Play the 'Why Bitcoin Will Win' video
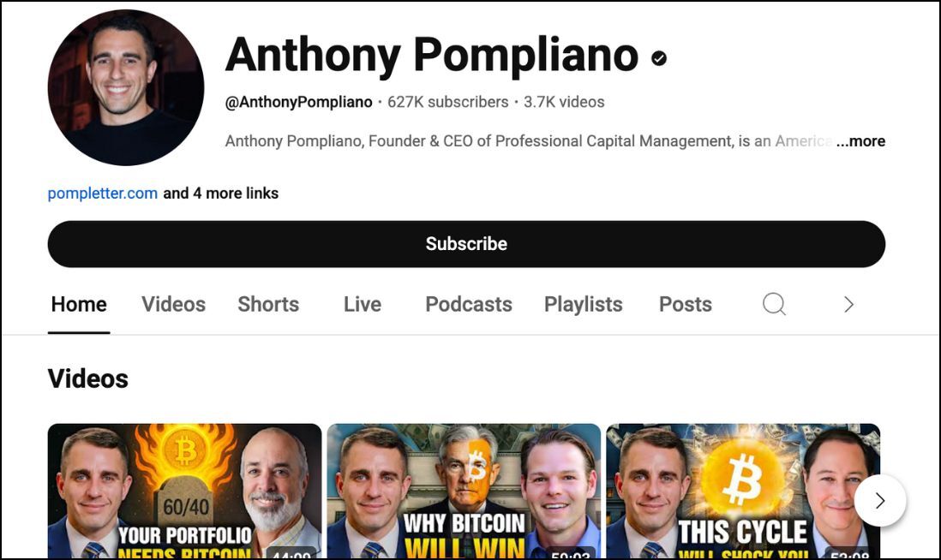This screenshot has width=941, height=560. tap(464, 491)
